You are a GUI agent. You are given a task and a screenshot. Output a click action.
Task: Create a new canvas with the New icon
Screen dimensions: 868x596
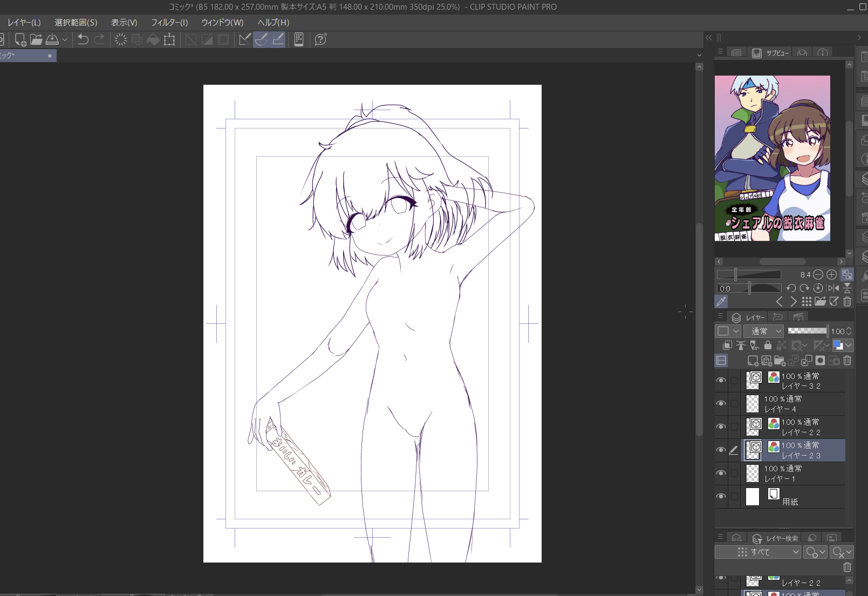coord(20,39)
